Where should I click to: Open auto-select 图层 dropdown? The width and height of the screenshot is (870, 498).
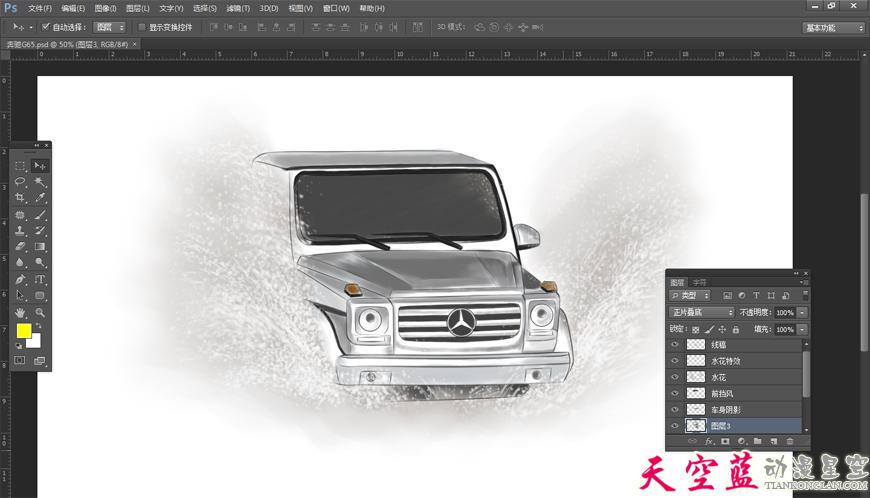[x=110, y=27]
